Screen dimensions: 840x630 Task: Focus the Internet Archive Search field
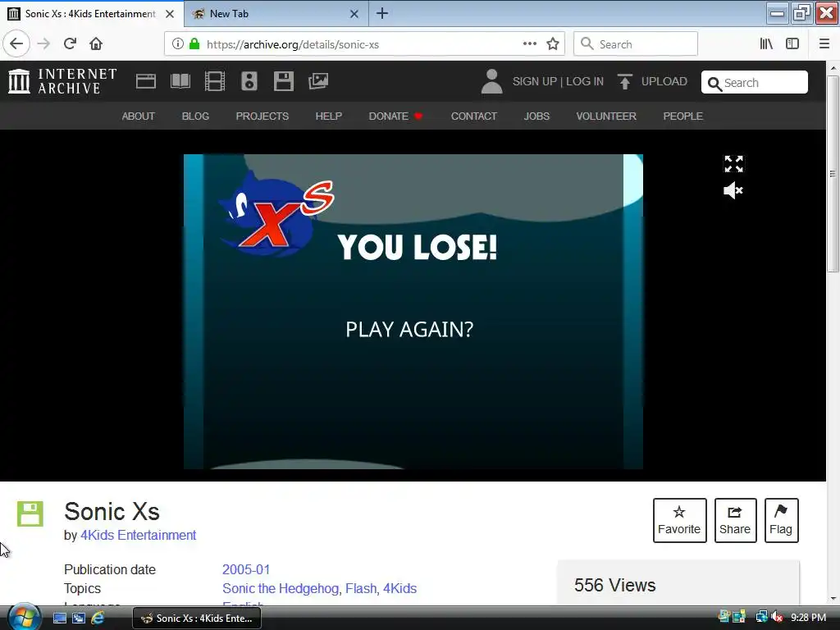click(755, 83)
